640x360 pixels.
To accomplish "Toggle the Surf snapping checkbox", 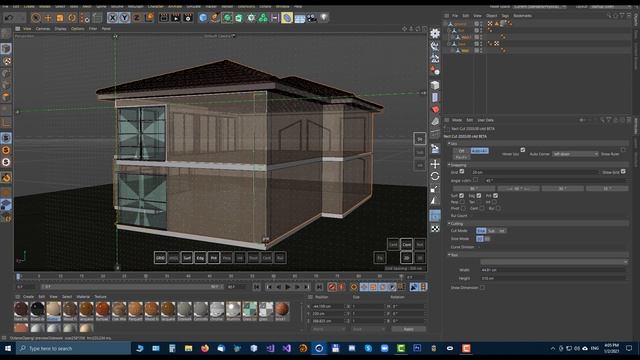I will pyautogui.click(x=462, y=196).
